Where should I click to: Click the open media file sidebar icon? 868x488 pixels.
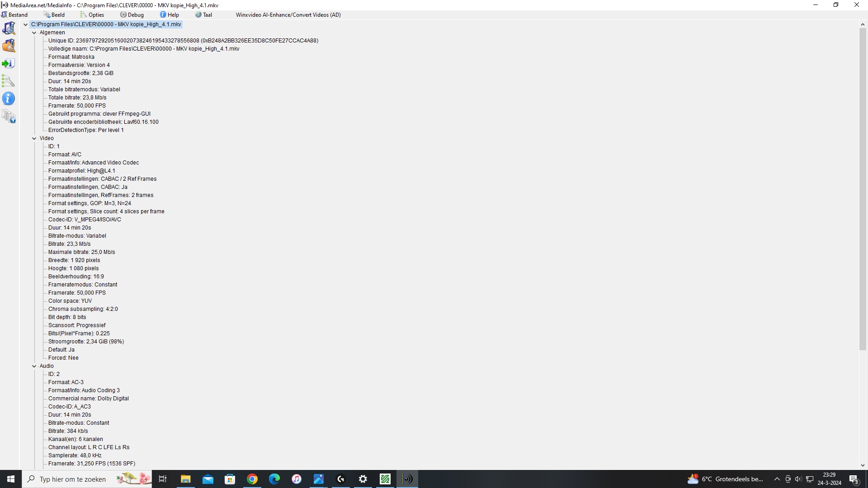9,28
